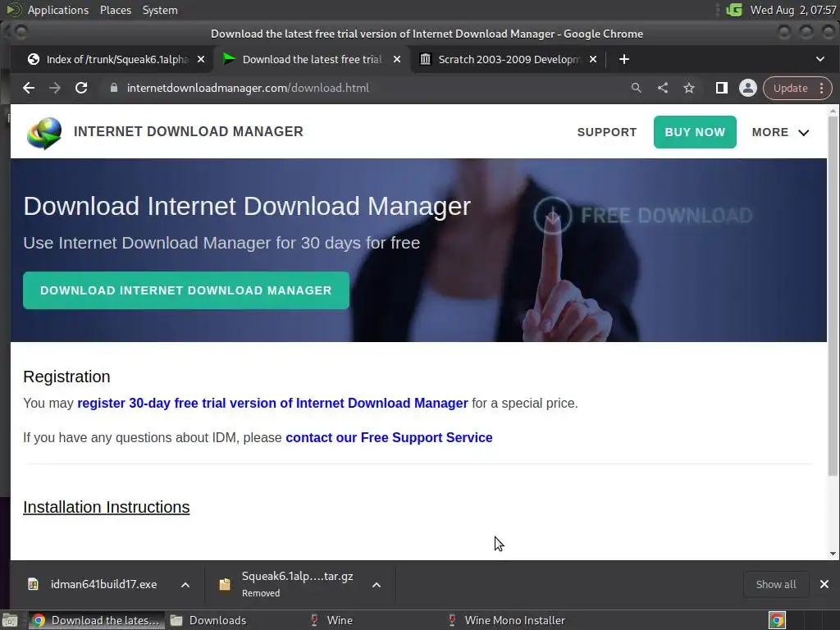The width and height of the screenshot is (840, 630).
Task: Click Show all downloads button
Action: click(776, 584)
